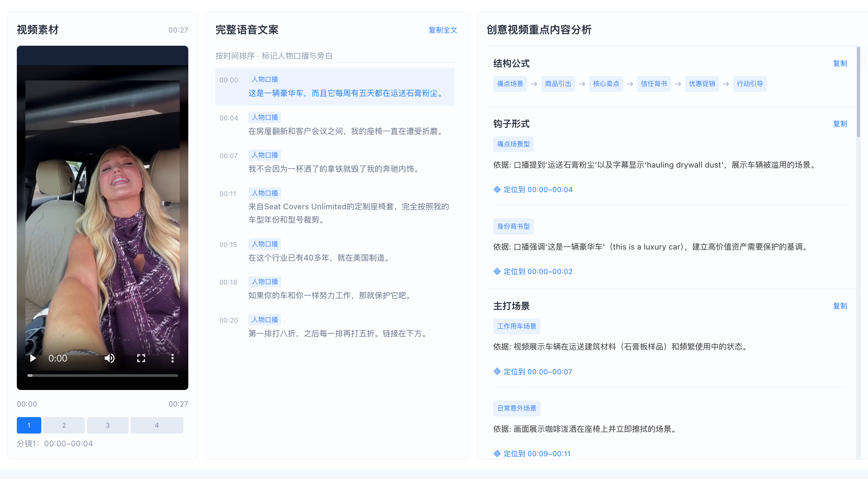Viewport: 868px width, 480px height.
Task: Select the 商品引出 formula tag
Action: [x=558, y=84]
